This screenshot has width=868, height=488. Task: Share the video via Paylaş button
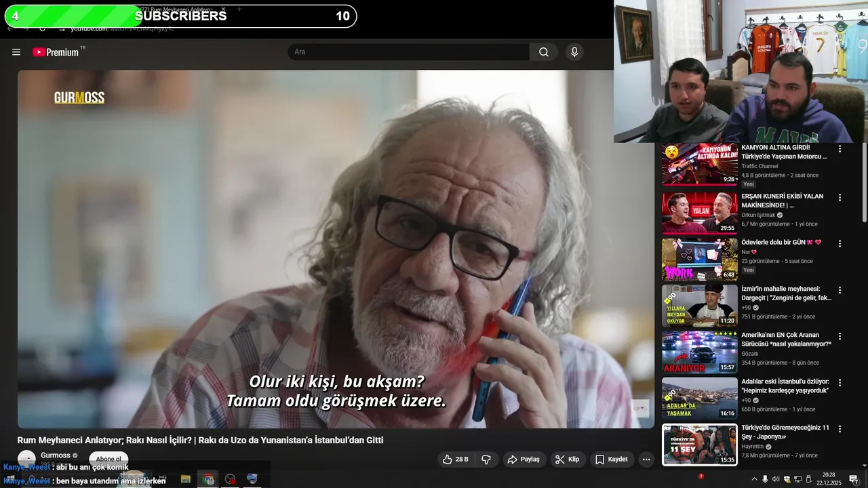pos(524,460)
